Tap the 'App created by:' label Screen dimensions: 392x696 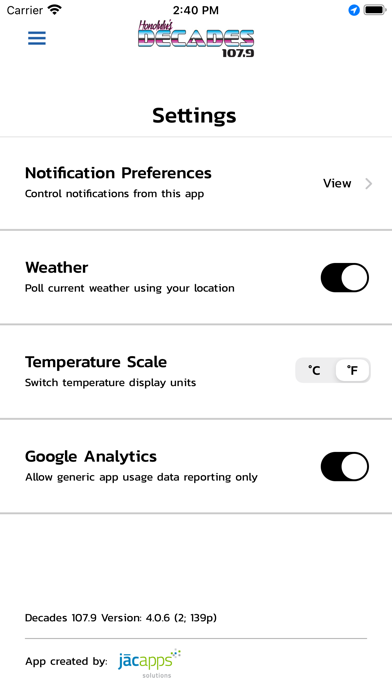tap(66, 661)
